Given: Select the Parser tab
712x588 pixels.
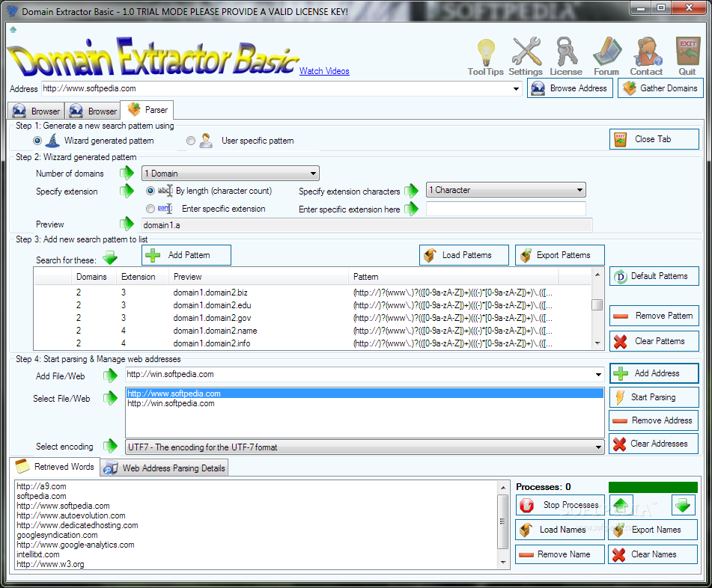Looking at the screenshot, I should (x=147, y=110).
